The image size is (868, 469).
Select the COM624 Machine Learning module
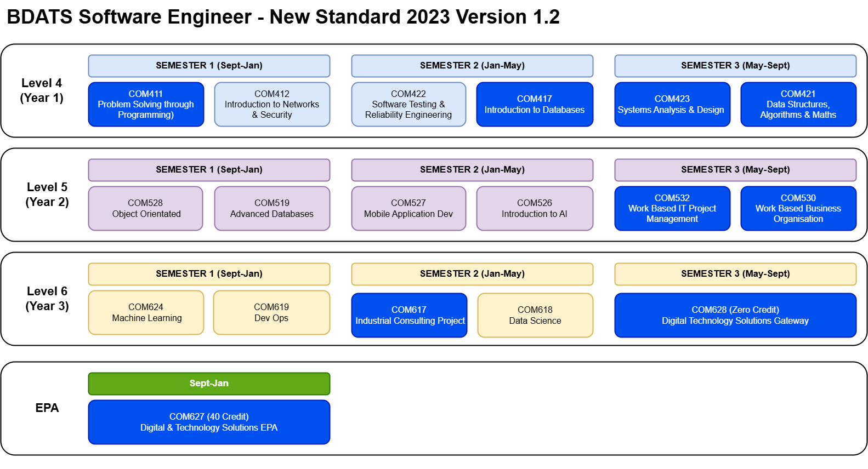pos(146,312)
